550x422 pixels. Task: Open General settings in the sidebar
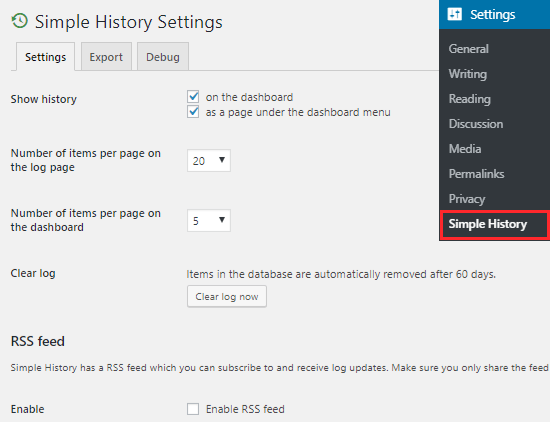468,49
